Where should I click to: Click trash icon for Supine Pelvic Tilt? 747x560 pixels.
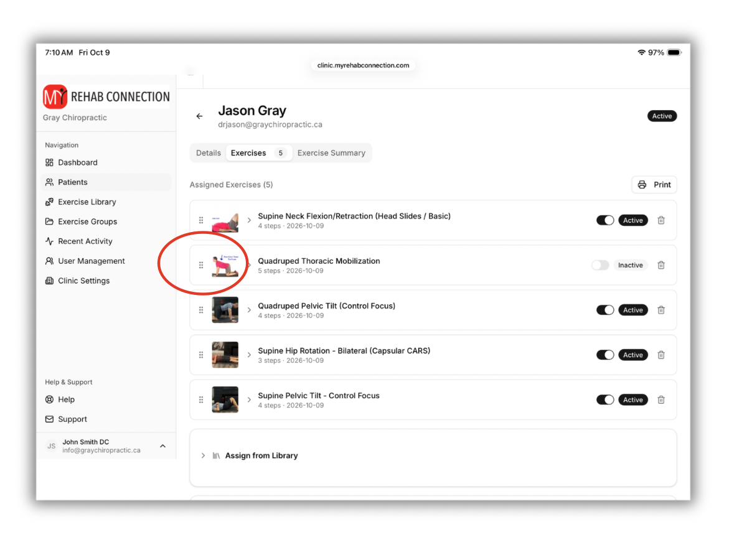[x=661, y=399]
